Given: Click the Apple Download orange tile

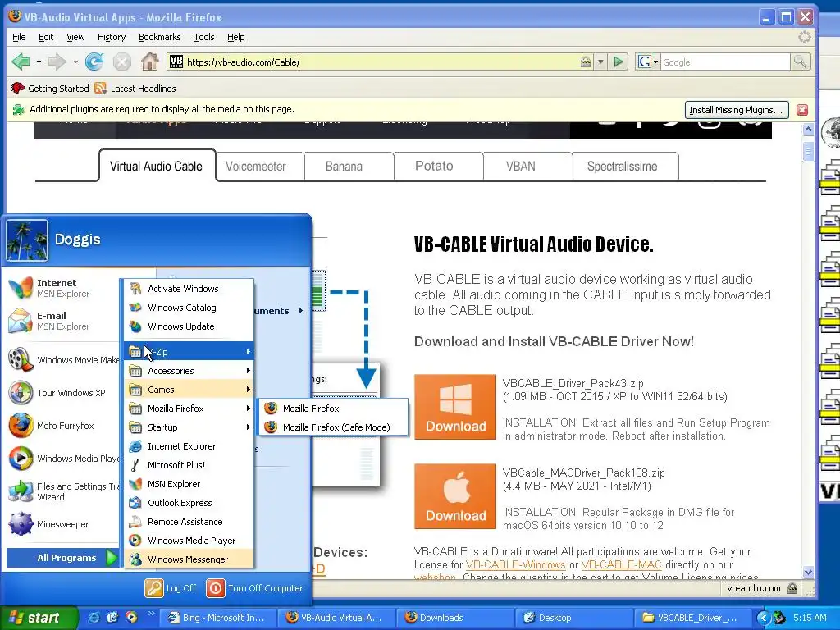Looking at the screenshot, I should (x=455, y=496).
